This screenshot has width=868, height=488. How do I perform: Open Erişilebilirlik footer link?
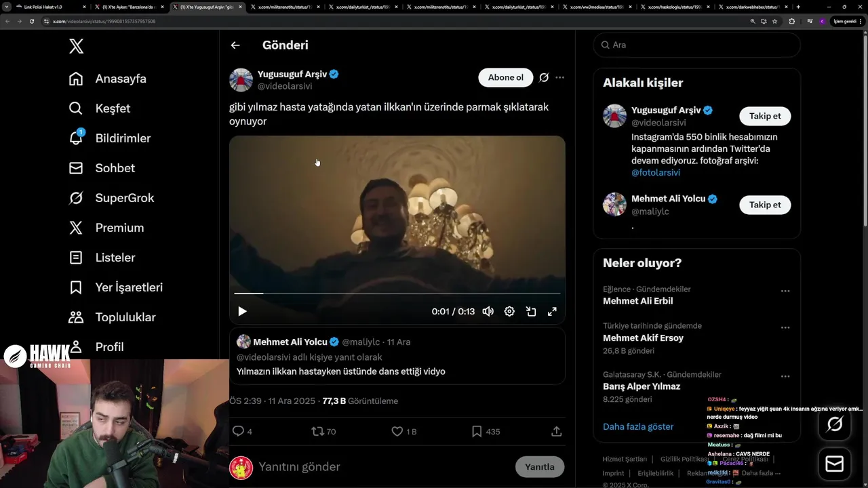click(x=656, y=474)
